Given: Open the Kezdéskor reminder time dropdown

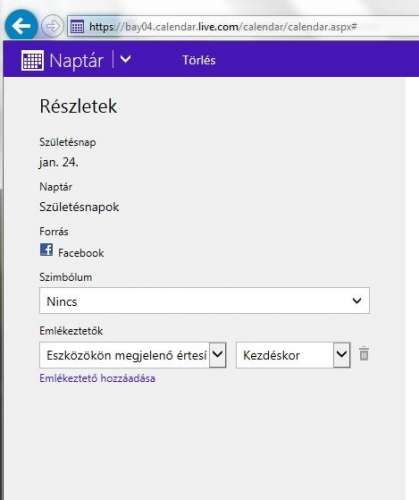Looking at the screenshot, I should (x=293, y=355).
